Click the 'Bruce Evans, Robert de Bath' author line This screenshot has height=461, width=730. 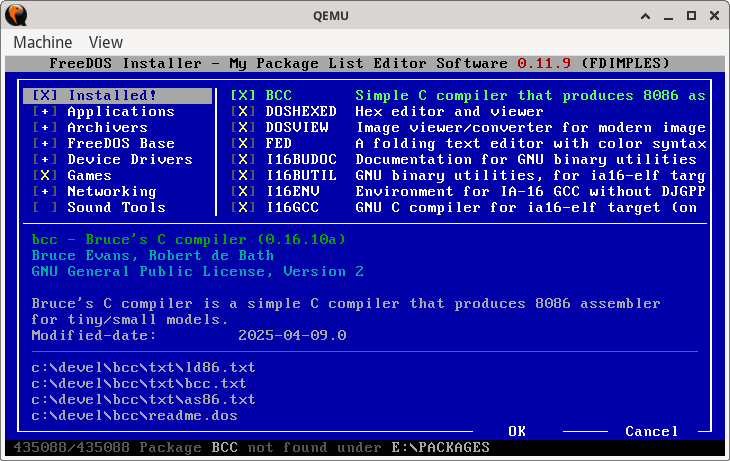point(153,255)
